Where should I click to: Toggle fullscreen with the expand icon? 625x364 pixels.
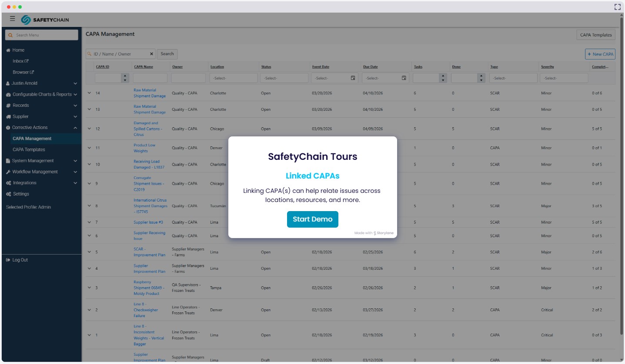617,7
